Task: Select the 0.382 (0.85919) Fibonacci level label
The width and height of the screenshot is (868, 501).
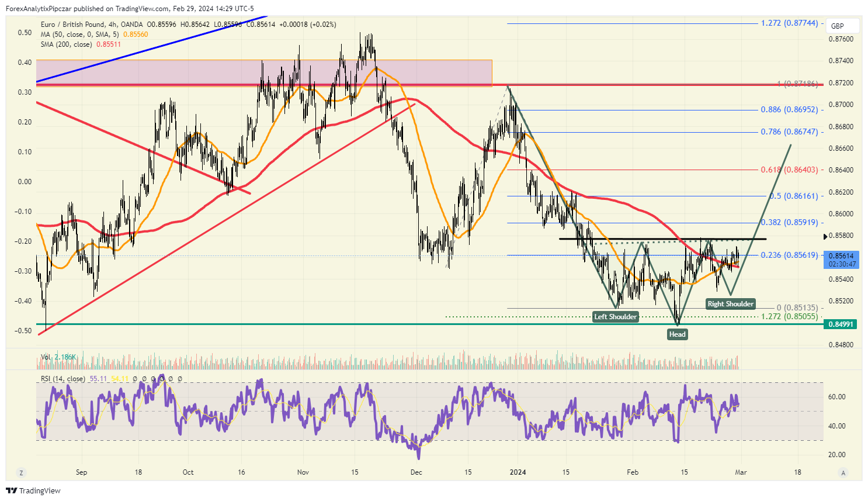Action: (790, 223)
